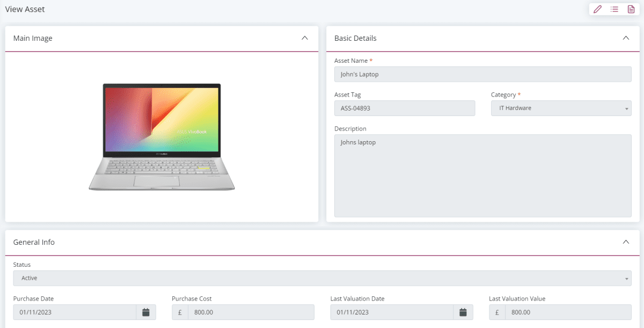Click the pencil edit icon

click(x=597, y=9)
